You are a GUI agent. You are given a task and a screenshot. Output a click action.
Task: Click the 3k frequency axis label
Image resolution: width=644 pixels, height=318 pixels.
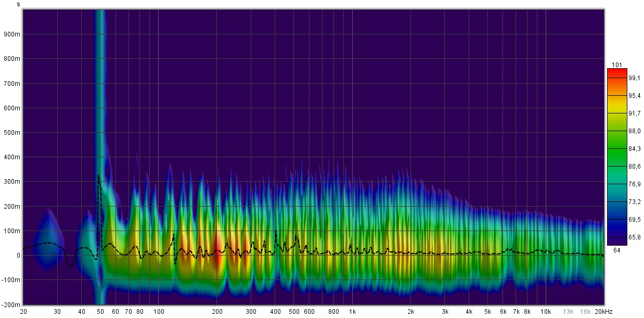pos(445,312)
